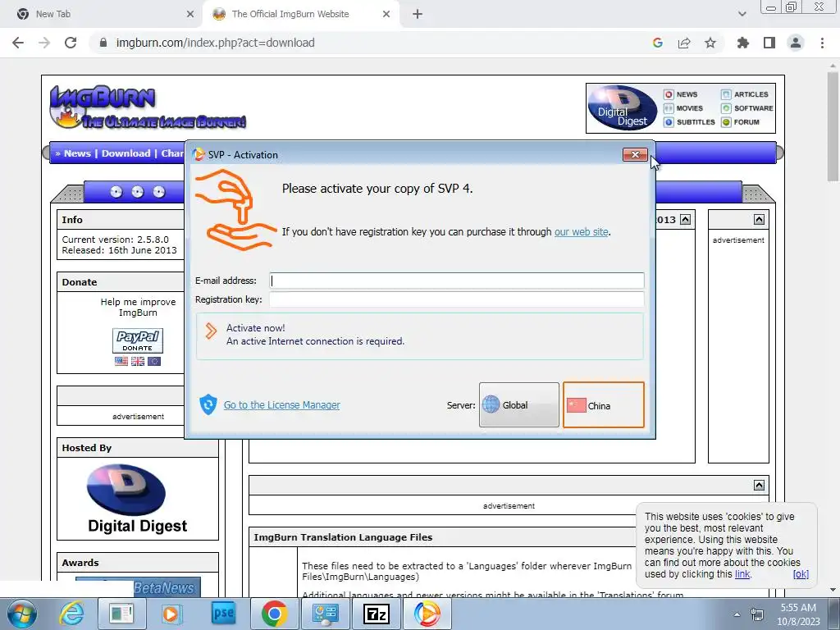Launch Internet Explorer from taskbar
The height and width of the screenshot is (630, 840).
pos(71,614)
